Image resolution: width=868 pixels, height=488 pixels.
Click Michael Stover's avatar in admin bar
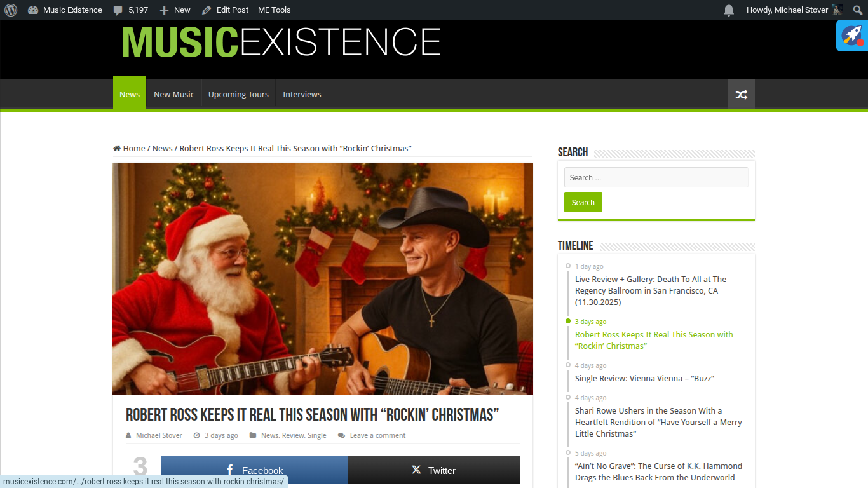tap(837, 10)
